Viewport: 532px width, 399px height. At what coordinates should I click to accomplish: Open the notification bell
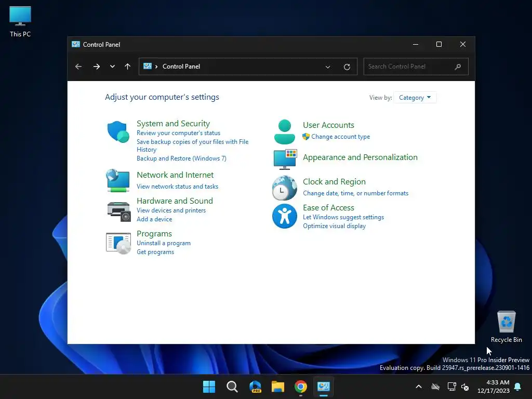tap(518, 387)
